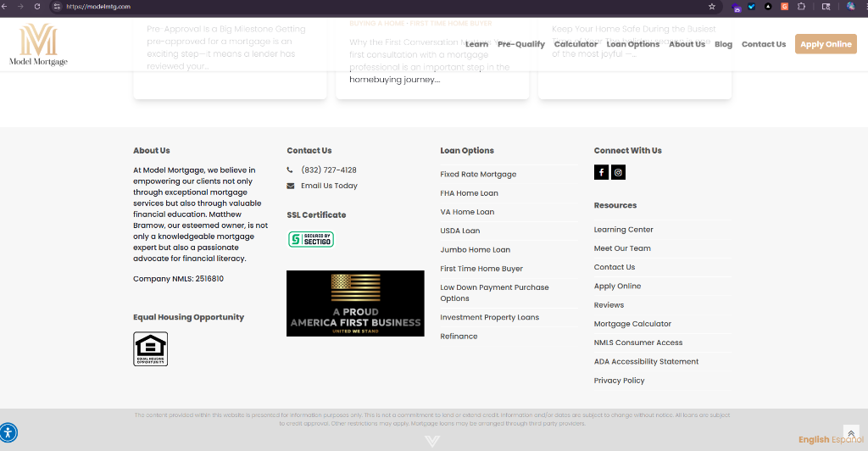The height and width of the screenshot is (451, 868).
Task: Click the scroll-to-top arrow button
Action: 851,432
